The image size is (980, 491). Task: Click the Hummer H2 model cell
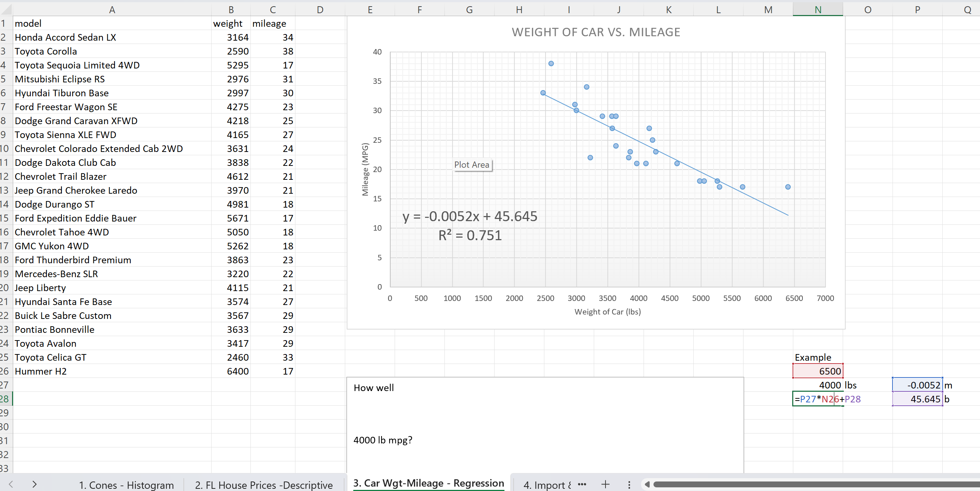point(41,371)
